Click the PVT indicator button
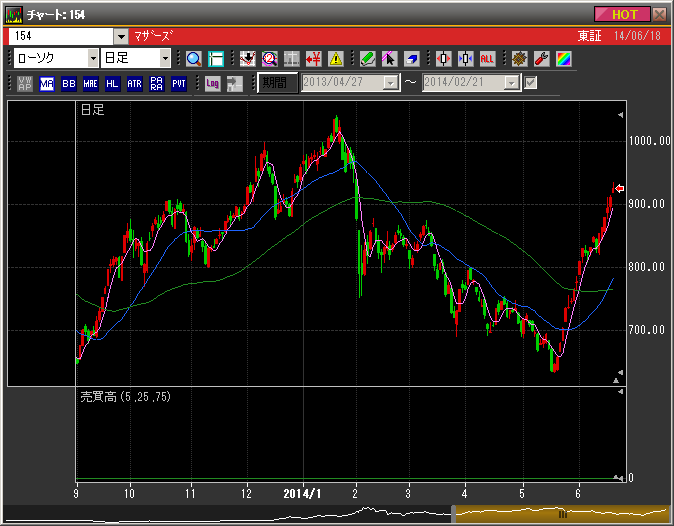Screen dimensions: 674x526 pos(179,83)
